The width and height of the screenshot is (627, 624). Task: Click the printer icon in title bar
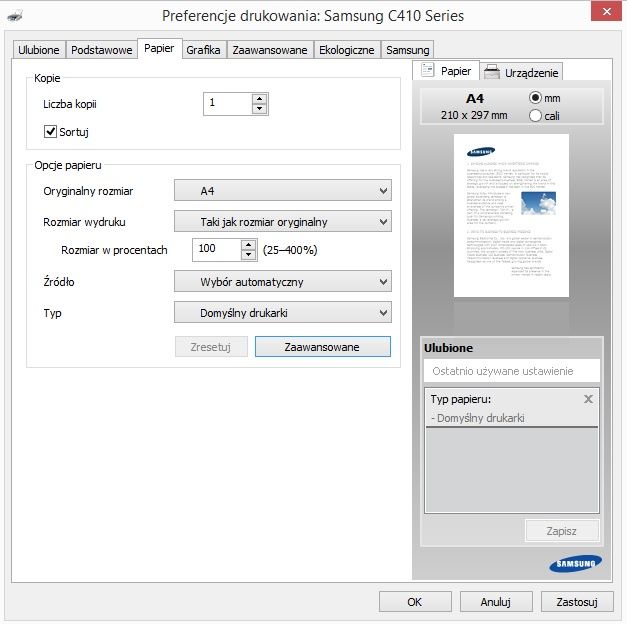pyautogui.click(x=15, y=16)
